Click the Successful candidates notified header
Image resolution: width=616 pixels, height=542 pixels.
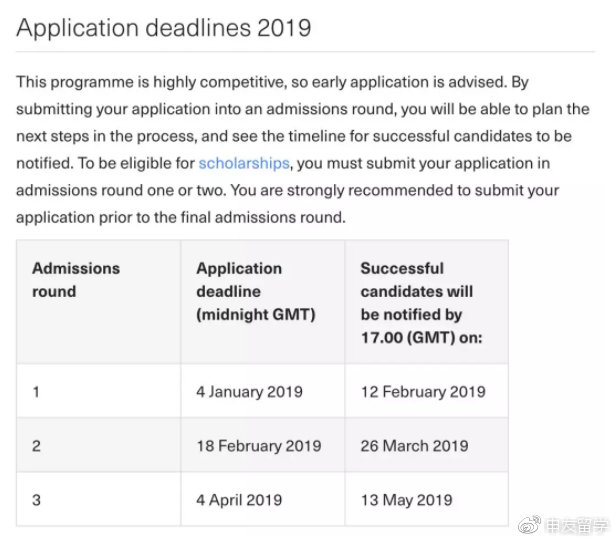pos(427,302)
